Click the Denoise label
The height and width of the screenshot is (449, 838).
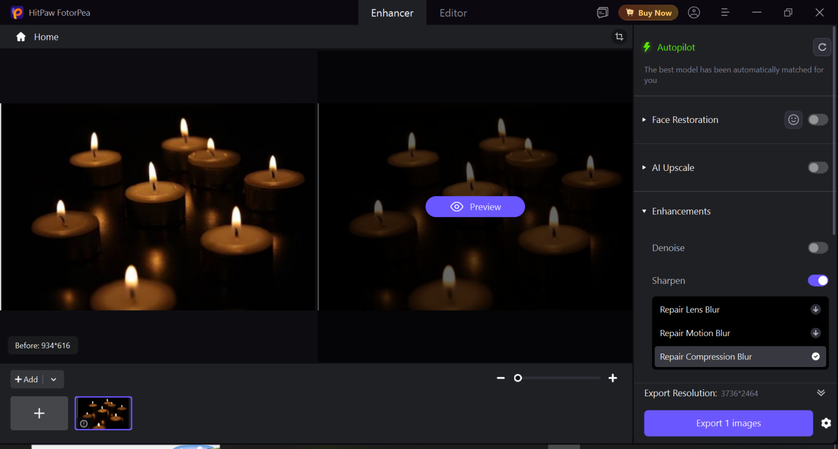tap(668, 248)
